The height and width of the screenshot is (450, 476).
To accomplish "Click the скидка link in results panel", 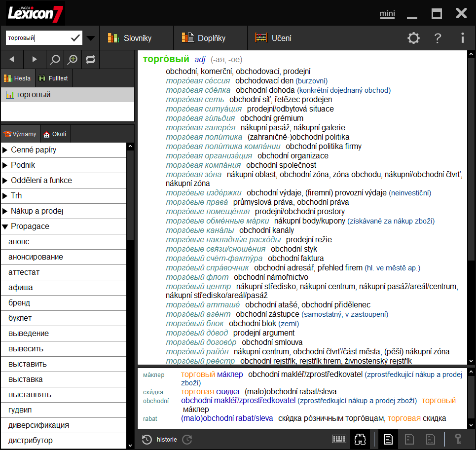I will pos(153,392).
